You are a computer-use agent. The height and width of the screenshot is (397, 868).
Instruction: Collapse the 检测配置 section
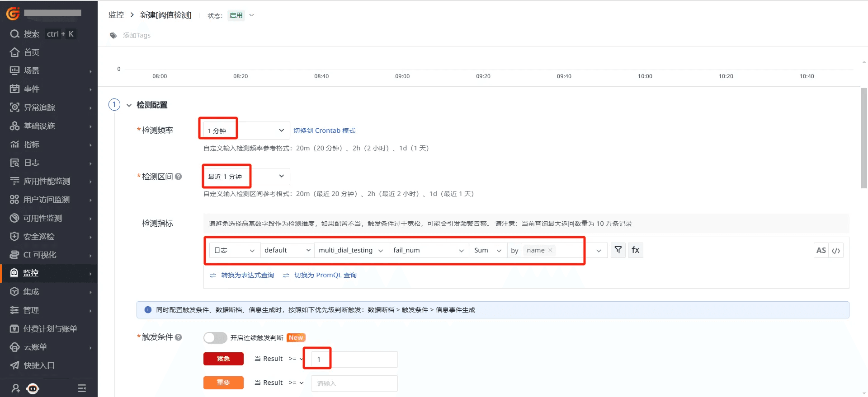pos(129,105)
